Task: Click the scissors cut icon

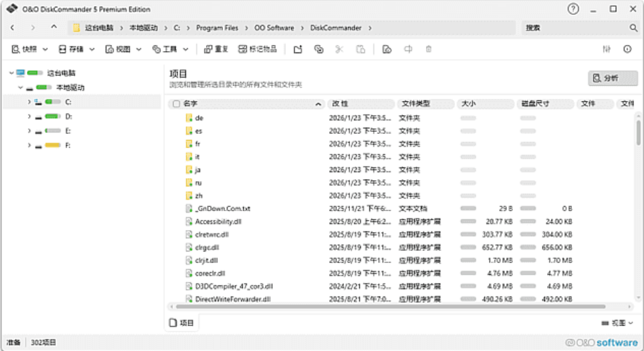Action: (339, 49)
